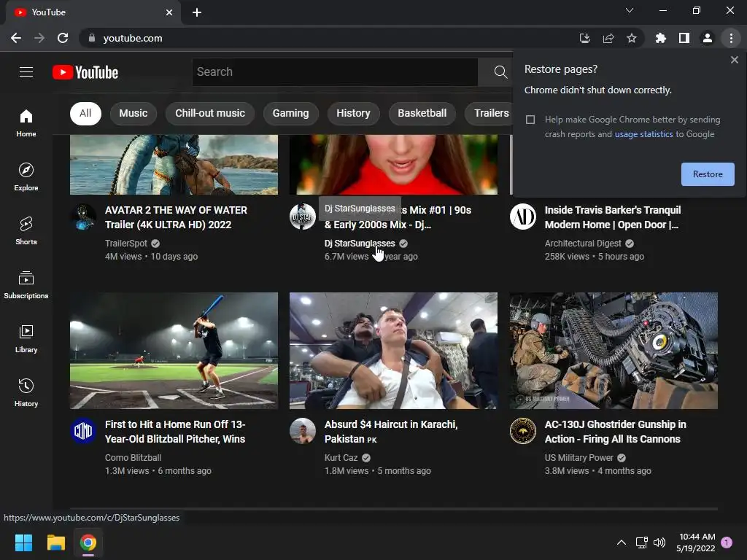Open the usage statistics link
The image size is (747, 560).
643,134
